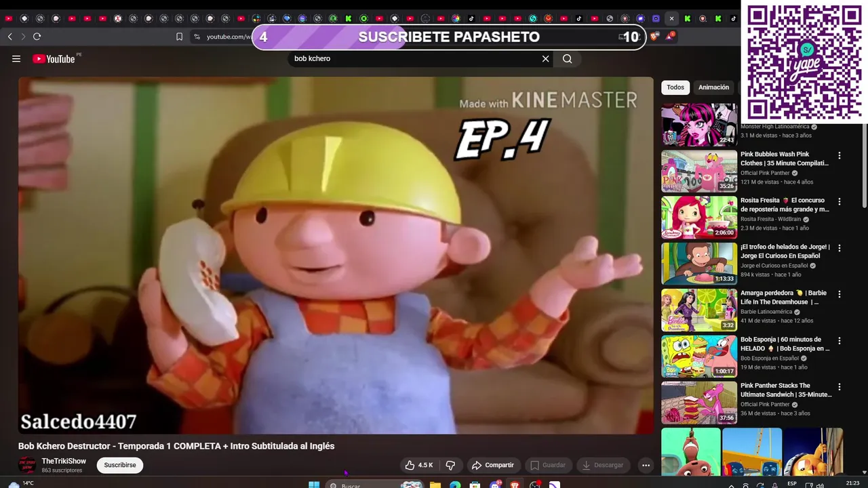Viewport: 868px width, 488px height.
Task: Open more actions three-dot menu under video
Action: point(646,465)
